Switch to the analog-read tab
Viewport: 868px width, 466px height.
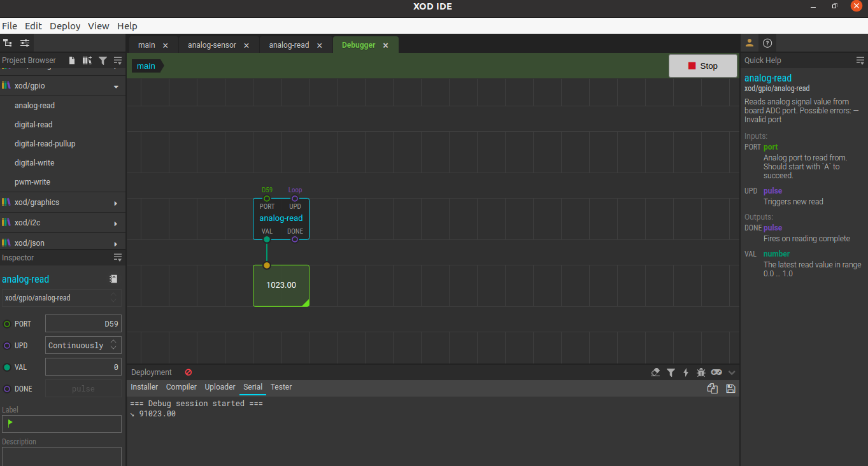(x=289, y=45)
